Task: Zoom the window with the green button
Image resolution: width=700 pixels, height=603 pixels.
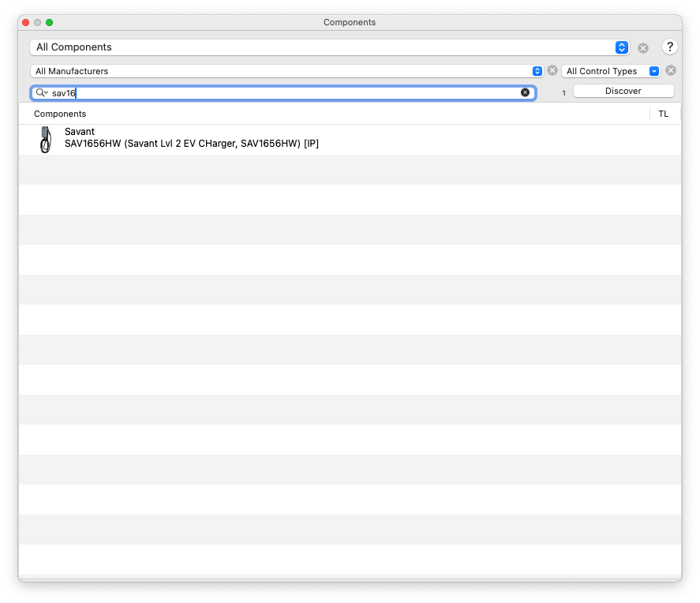Action: (49, 22)
